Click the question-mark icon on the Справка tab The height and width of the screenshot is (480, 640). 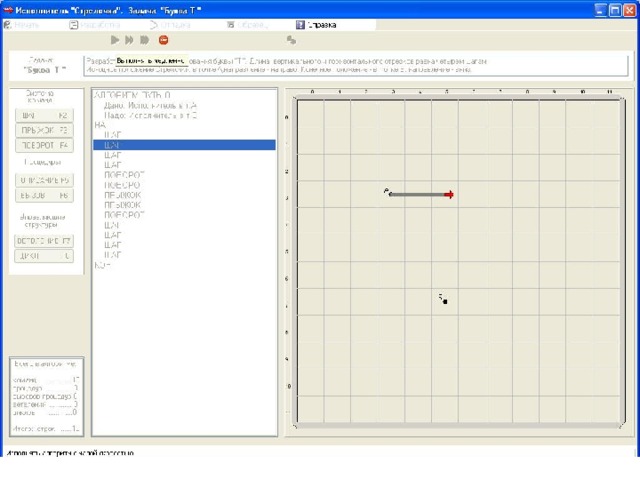[300, 25]
